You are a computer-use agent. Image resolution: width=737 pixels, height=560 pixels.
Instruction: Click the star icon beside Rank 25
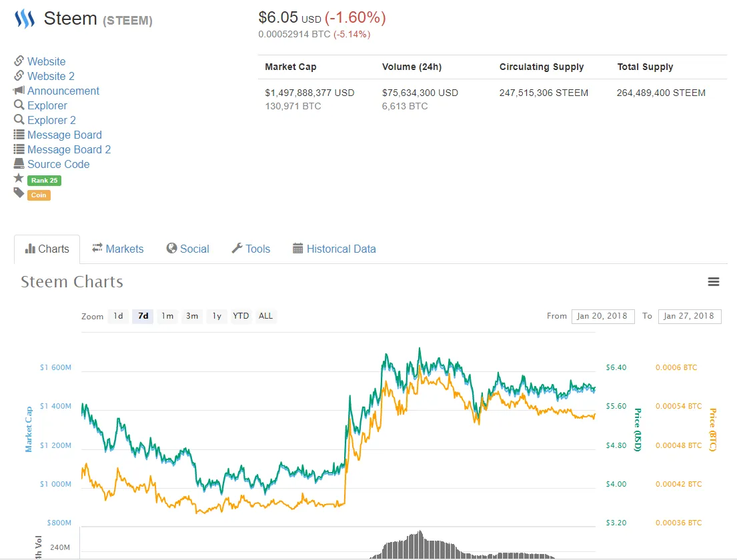pyautogui.click(x=19, y=177)
